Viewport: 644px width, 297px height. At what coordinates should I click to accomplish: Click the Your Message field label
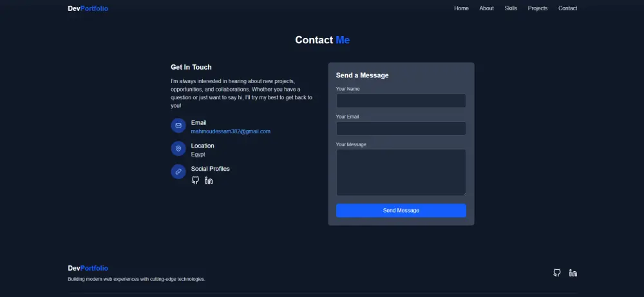point(351,144)
